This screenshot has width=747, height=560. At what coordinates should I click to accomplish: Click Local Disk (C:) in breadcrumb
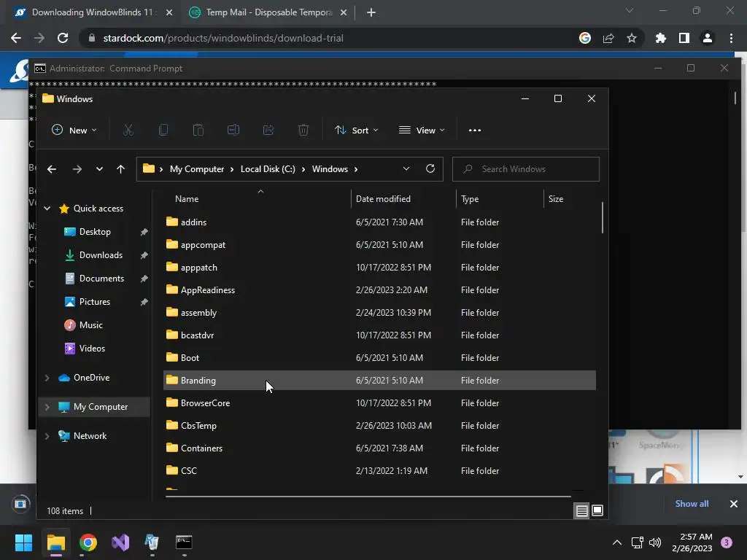(x=268, y=169)
